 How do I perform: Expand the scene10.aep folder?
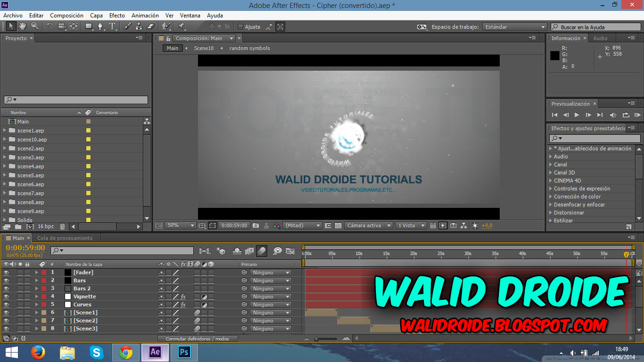(5, 140)
